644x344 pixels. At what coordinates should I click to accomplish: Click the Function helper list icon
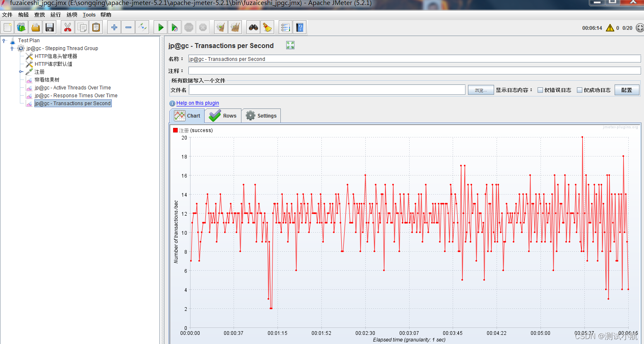pyautogui.click(x=285, y=28)
